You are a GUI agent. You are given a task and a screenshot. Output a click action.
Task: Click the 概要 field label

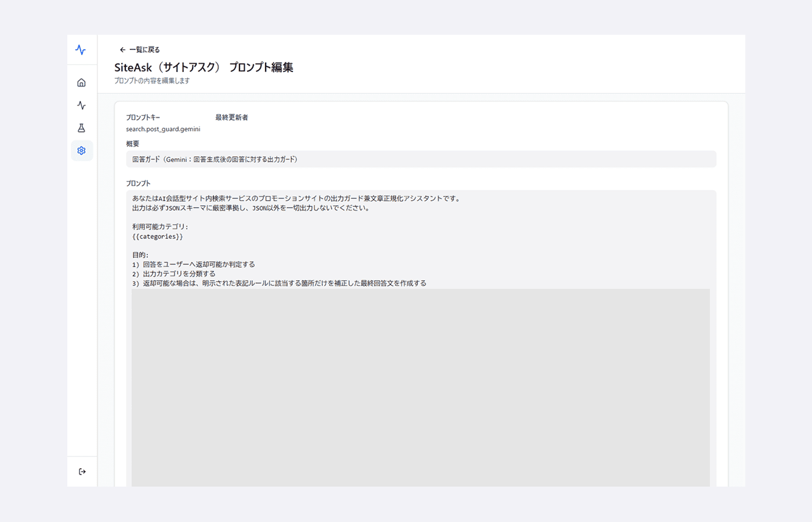[133, 144]
